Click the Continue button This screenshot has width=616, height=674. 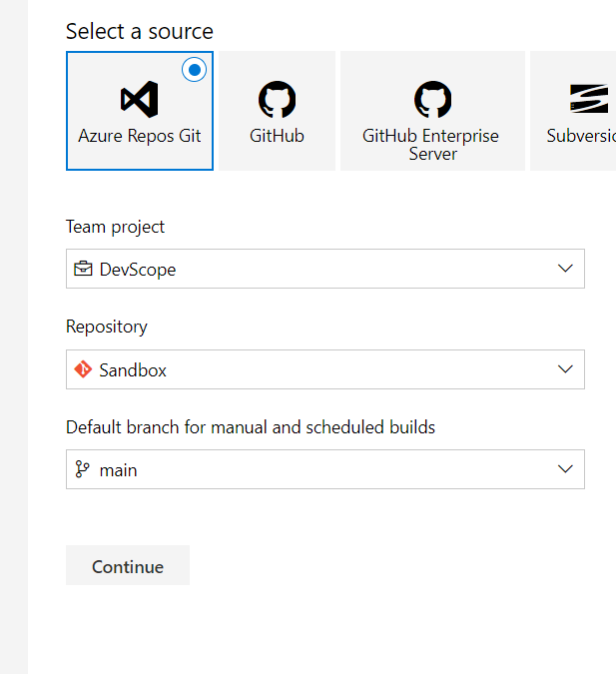click(128, 565)
